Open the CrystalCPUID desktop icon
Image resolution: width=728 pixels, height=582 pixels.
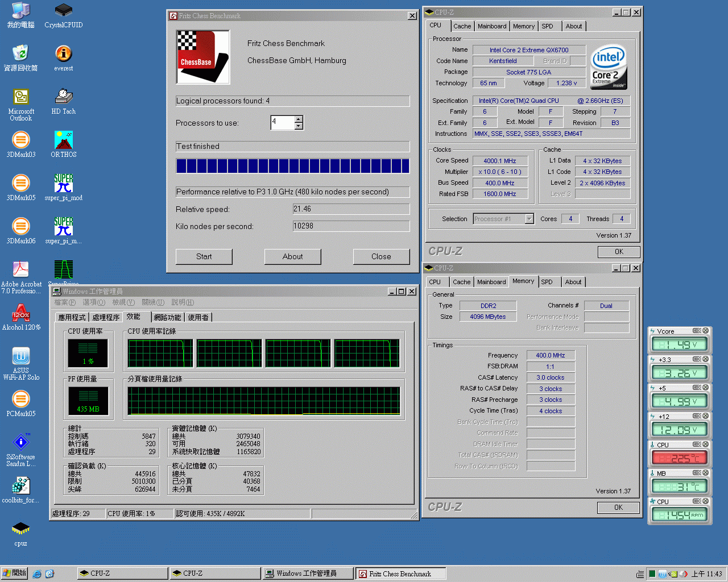[63, 15]
